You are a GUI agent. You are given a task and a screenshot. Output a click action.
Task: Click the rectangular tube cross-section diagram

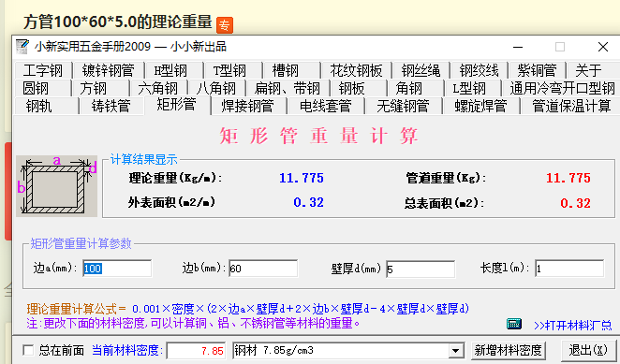(x=56, y=186)
